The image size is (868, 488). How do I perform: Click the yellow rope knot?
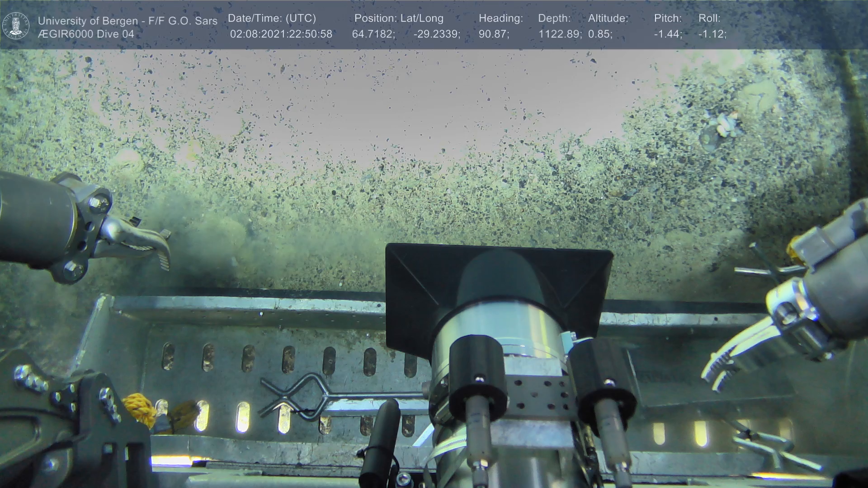click(x=139, y=409)
